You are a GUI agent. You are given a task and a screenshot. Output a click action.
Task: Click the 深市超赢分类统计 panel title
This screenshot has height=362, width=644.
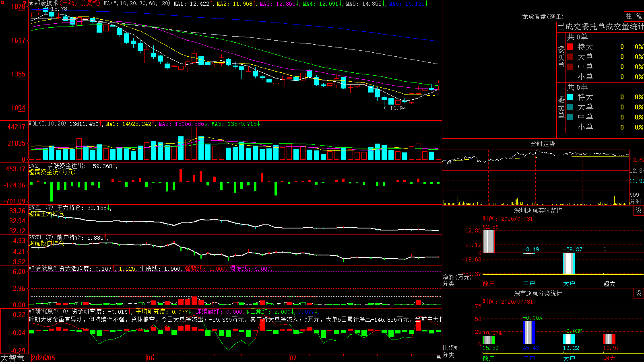coord(538,293)
